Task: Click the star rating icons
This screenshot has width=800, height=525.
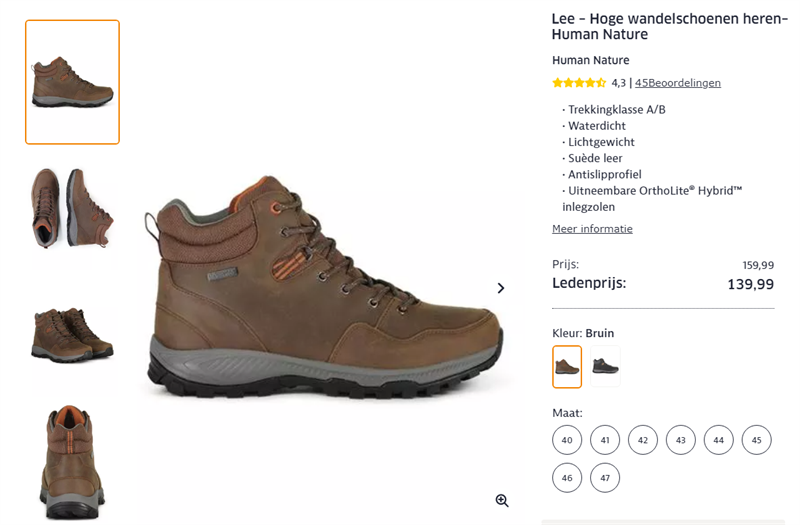Action: (579, 83)
